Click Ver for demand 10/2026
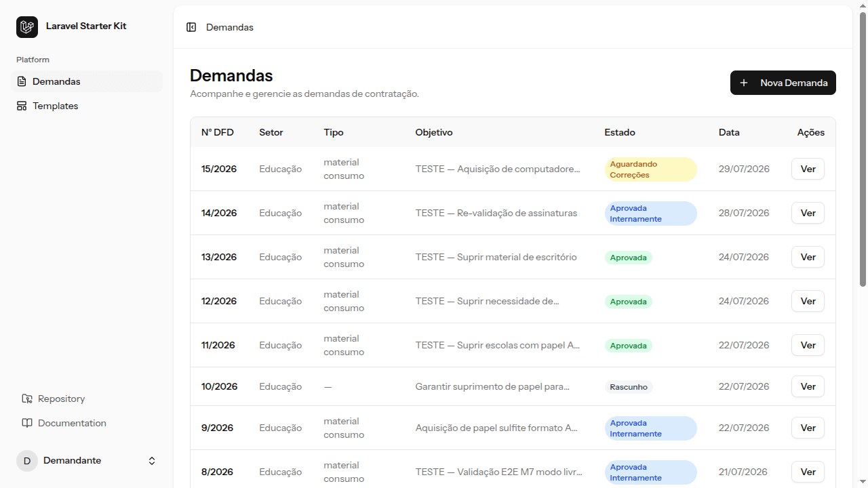868x488 pixels. (808, 386)
